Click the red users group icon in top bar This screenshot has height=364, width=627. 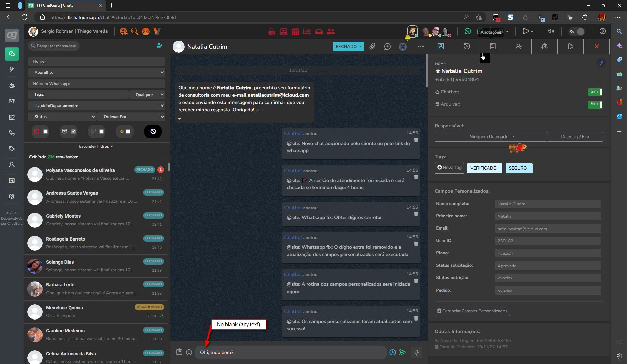pyautogui.click(x=331, y=32)
